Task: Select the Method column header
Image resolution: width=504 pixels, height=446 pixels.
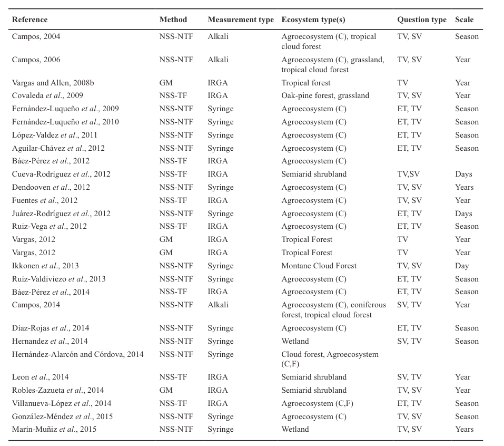Action: click(x=173, y=20)
